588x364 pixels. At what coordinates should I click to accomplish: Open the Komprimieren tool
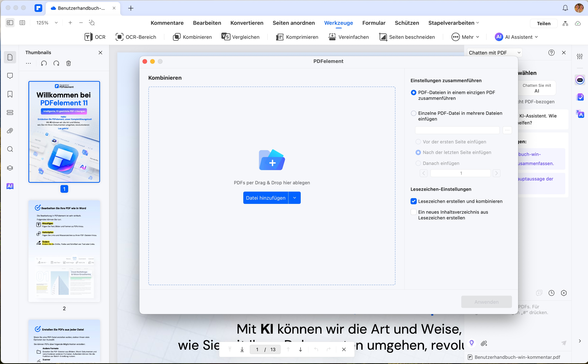(x=297, y=37)
